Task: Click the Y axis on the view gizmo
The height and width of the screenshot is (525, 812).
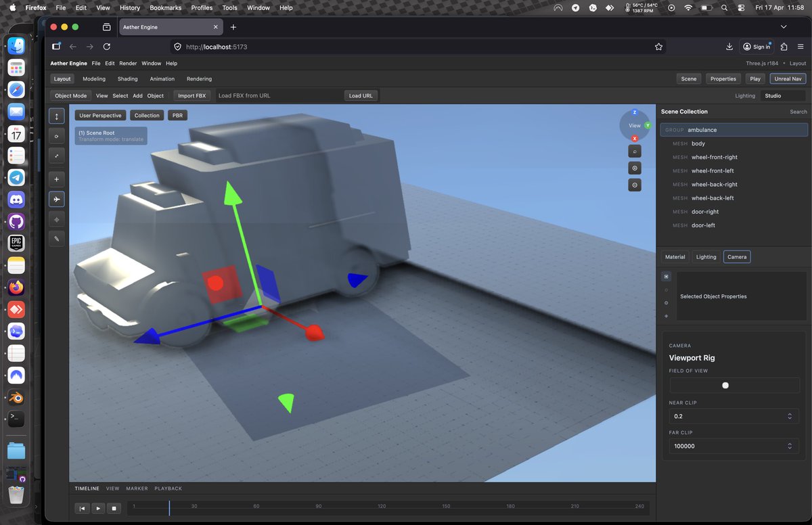Action: pos(648,125)
